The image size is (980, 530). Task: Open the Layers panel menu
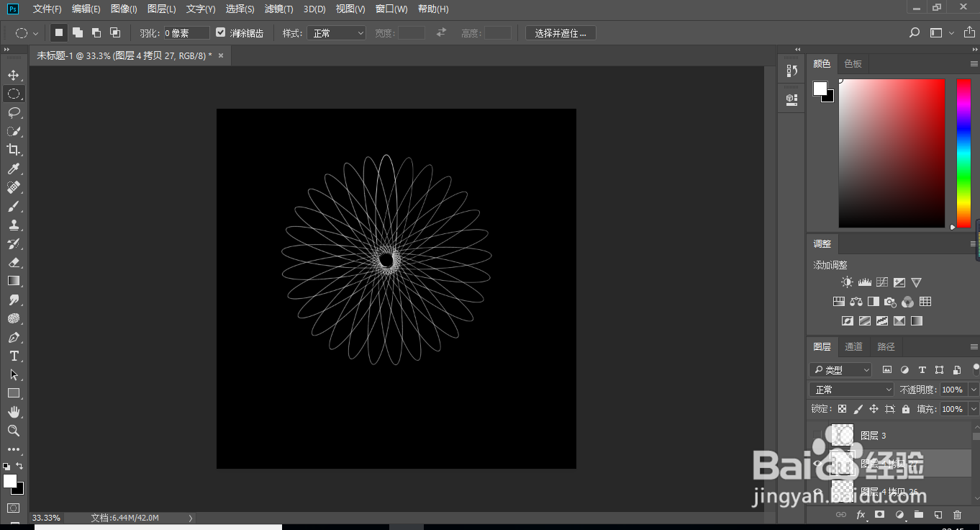(974, 347)
